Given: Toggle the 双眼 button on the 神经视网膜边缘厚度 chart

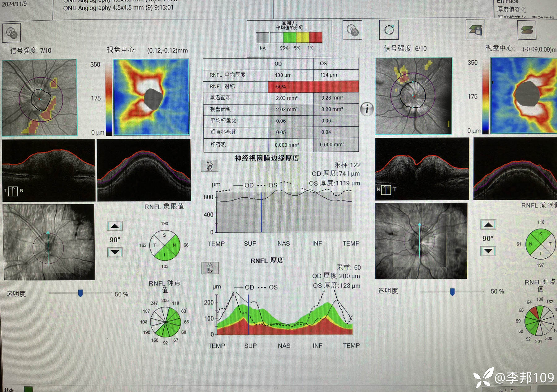Looking at the screenshot, I should pos(209,166).
